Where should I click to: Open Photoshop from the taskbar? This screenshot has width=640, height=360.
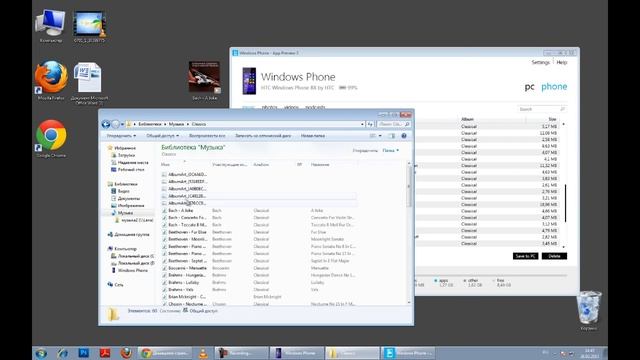pyautogui.click(x=84, y=353)
